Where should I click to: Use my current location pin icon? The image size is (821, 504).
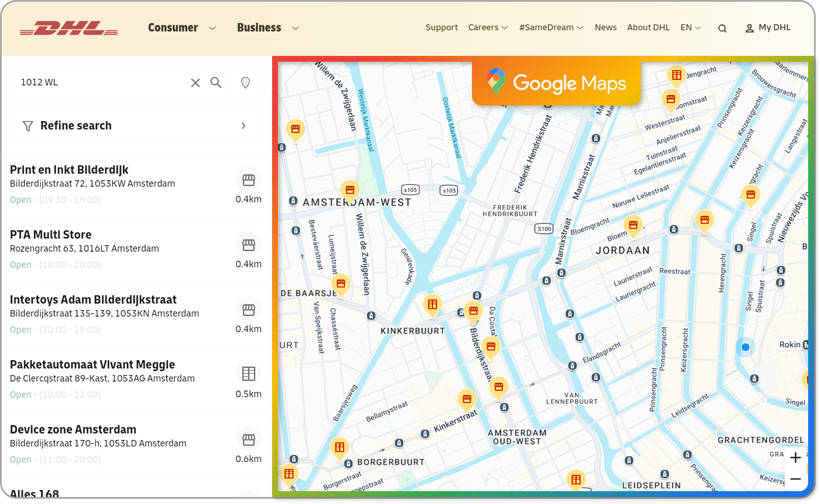coord(245,83)
